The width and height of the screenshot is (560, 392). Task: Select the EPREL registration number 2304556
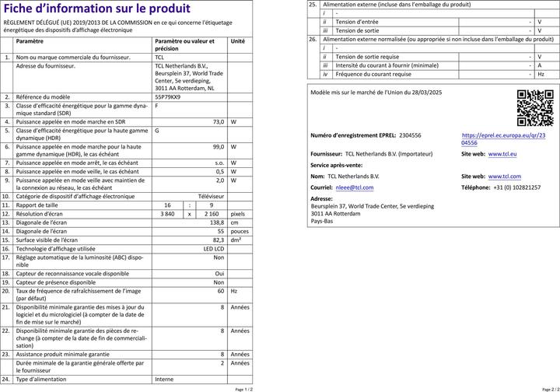click(409, 135)
